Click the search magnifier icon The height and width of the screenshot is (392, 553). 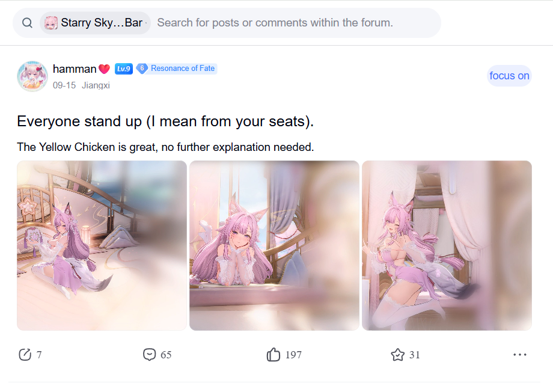point(27,23)
